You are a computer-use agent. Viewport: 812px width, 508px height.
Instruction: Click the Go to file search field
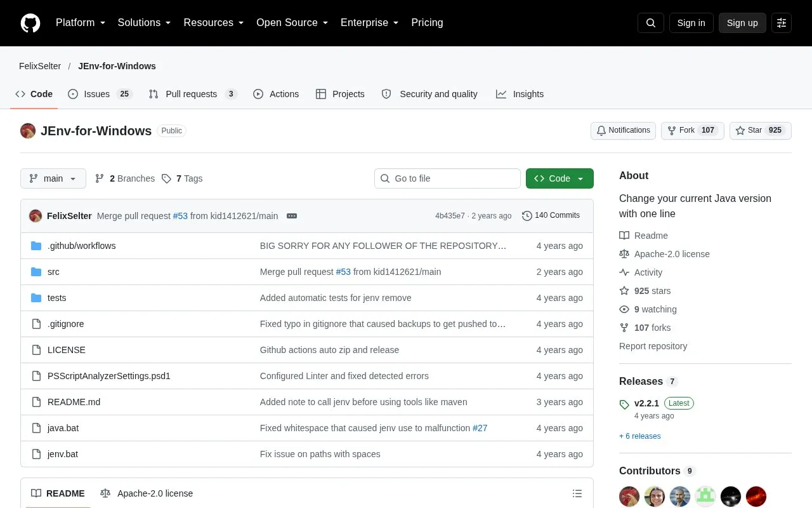447,178
